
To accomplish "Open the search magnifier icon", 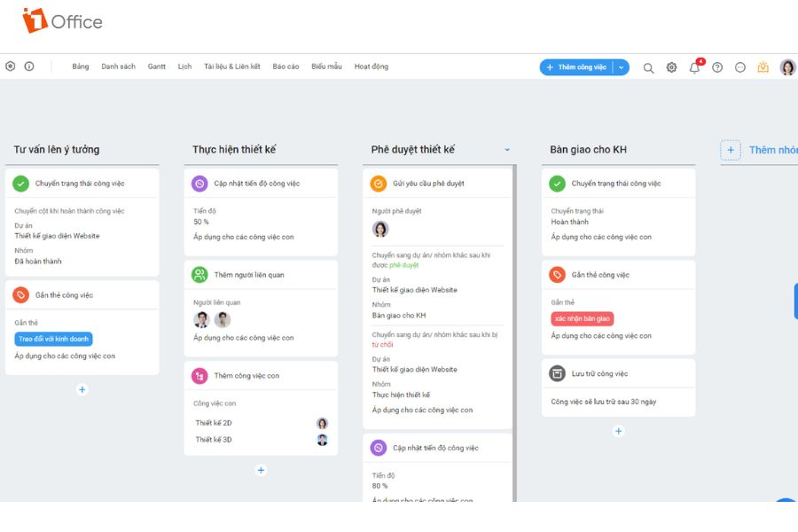I will [648, 67].
